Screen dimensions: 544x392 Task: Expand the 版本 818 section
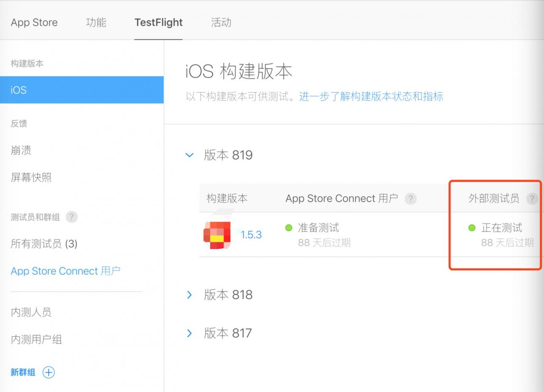tap(190, 295)
